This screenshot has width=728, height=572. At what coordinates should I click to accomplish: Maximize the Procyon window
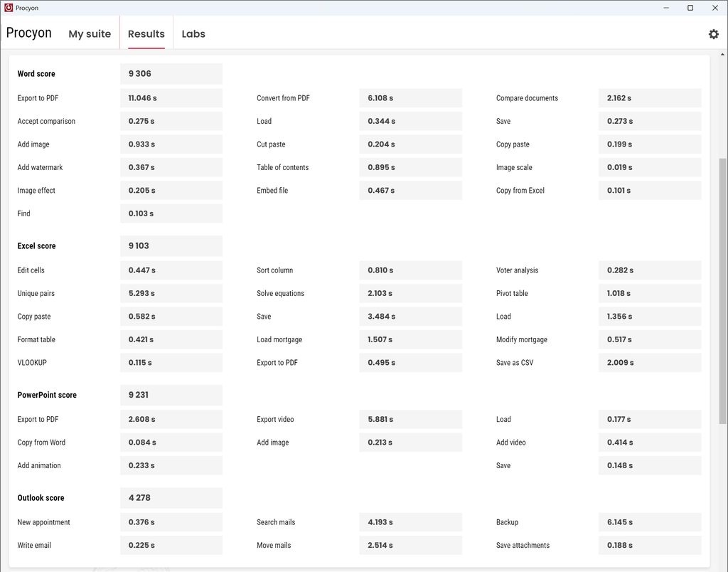[x=690, y=8]
